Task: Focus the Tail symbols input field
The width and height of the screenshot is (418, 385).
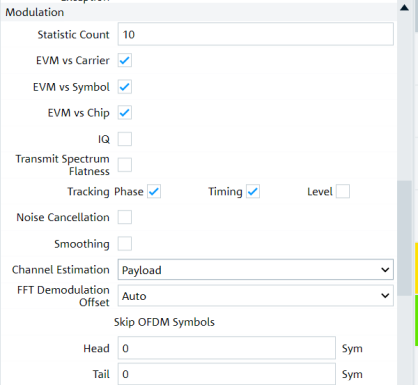Action: [227, 374]
